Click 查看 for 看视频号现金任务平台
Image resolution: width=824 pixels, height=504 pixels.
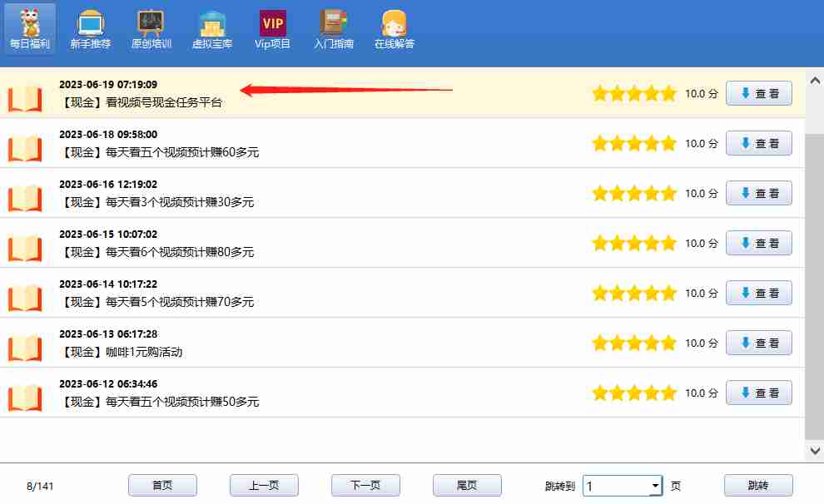[x=759, y=93]
